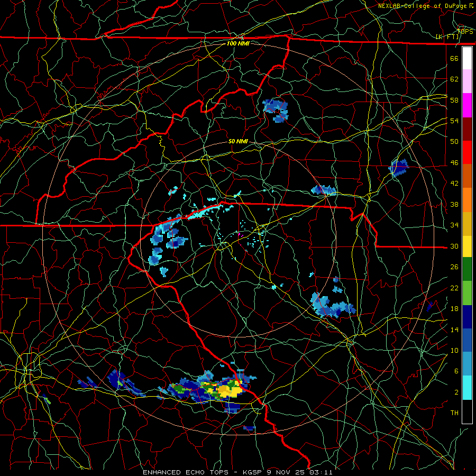Click the 03:11 timestamp in caption
This screenshot has height=476, width=476.
point(321,472)
